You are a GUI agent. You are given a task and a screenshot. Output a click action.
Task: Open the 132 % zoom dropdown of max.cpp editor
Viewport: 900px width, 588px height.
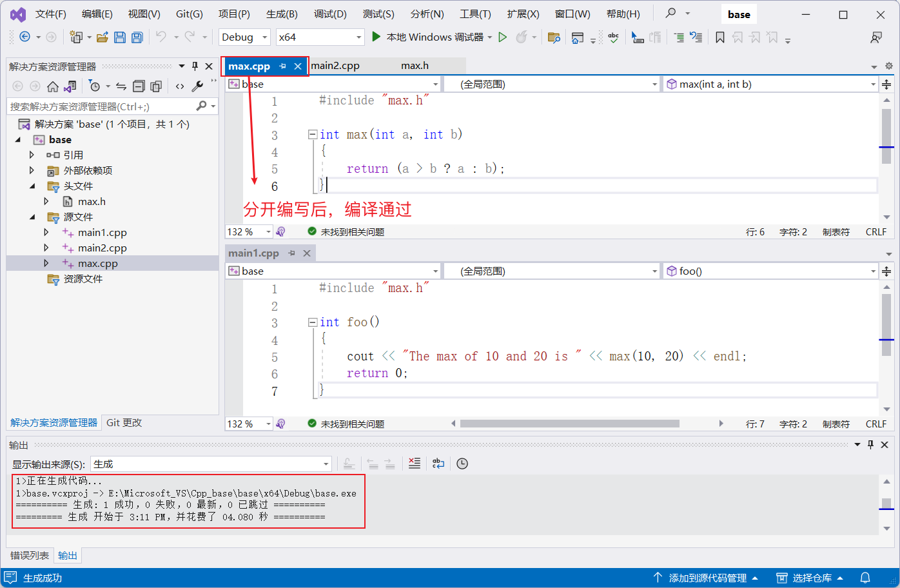coord(249,231)
